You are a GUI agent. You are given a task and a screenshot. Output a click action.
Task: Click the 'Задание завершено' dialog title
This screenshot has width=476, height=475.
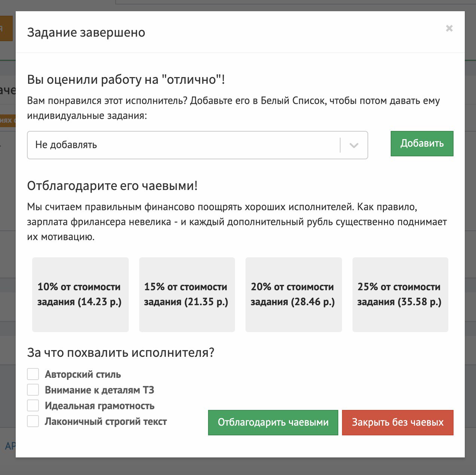click(x=86, y=33)
